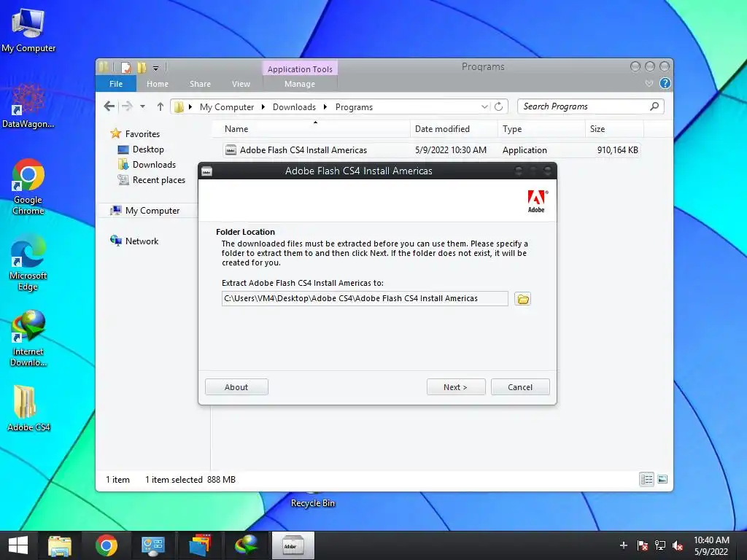Open the Share ribbon tab
747x560 pixels.
pos(200,84)
